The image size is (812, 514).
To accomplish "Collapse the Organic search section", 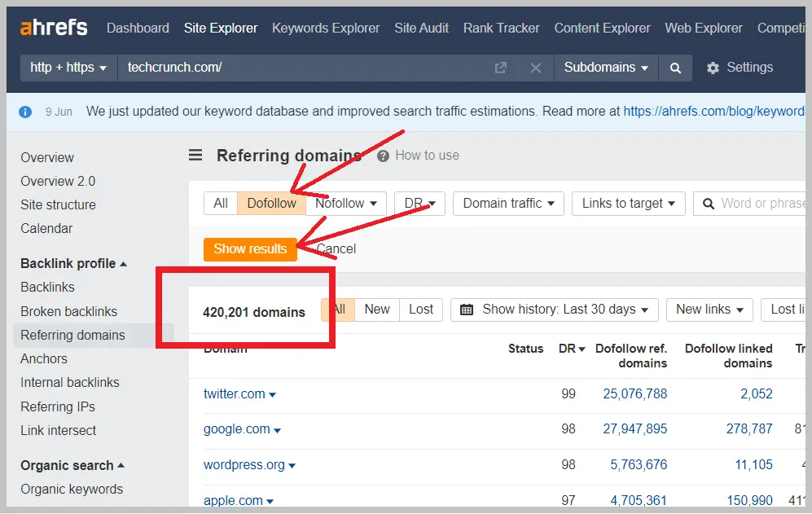I will coord(72,465).
